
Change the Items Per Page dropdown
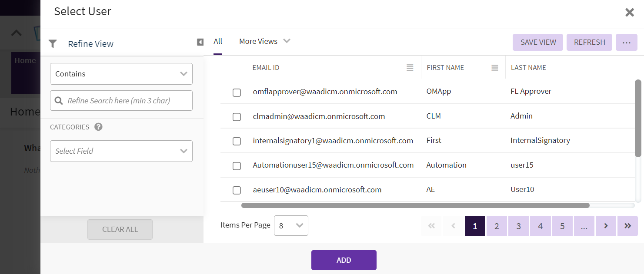click(291, 226)
